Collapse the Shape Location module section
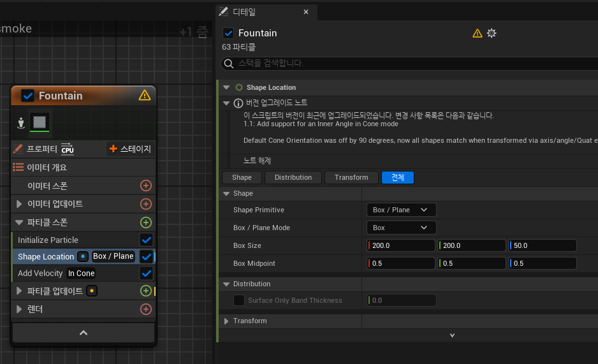This screenshot has width=598, height=364. click(226, 88)
